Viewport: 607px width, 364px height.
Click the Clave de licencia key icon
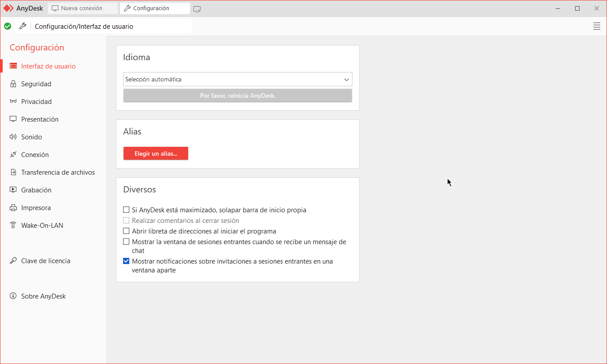(13, 261)
